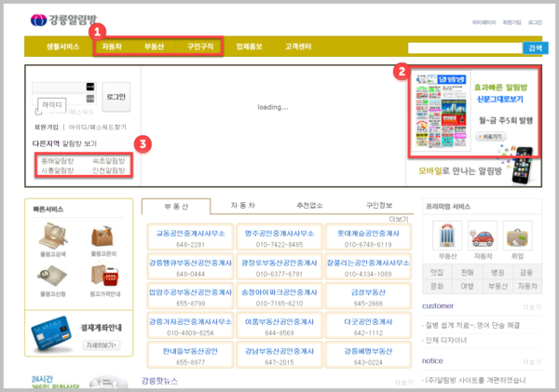The image size is (559, 392).
Task: Click the 바로가기 button in banner
Action: pyautogui.click(x=491, y=137)
